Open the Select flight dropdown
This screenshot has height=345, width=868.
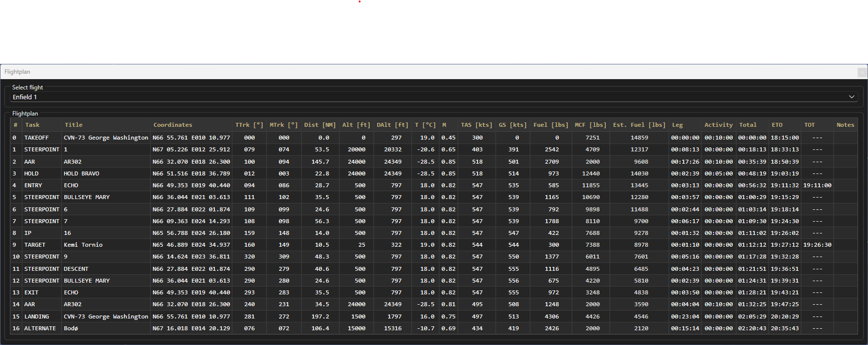(x=433, y=97)
